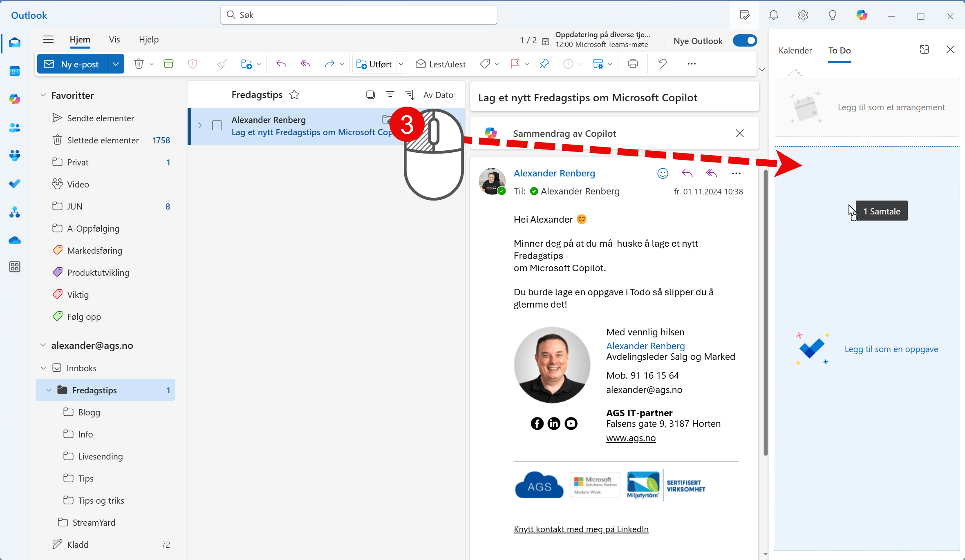The image size is (965, 560).
Task: Toggle Fredagstips favorite star
Action: 294,95
